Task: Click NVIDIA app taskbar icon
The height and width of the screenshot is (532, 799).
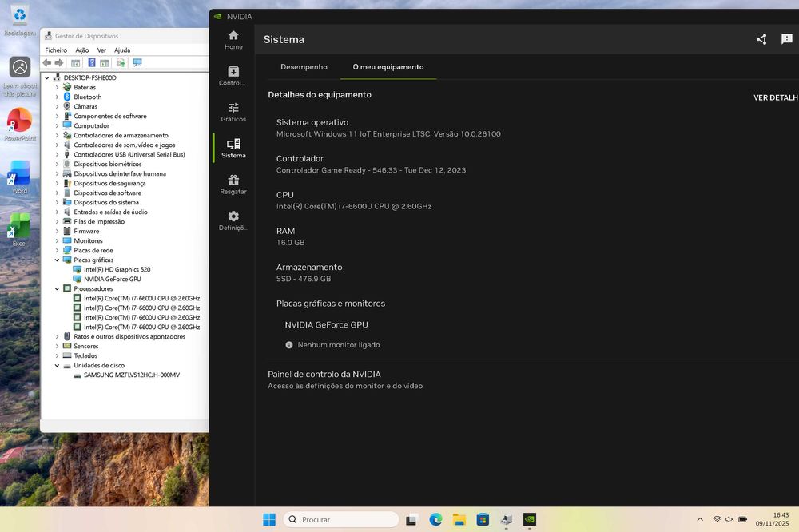Action: [x=530, y=519]
